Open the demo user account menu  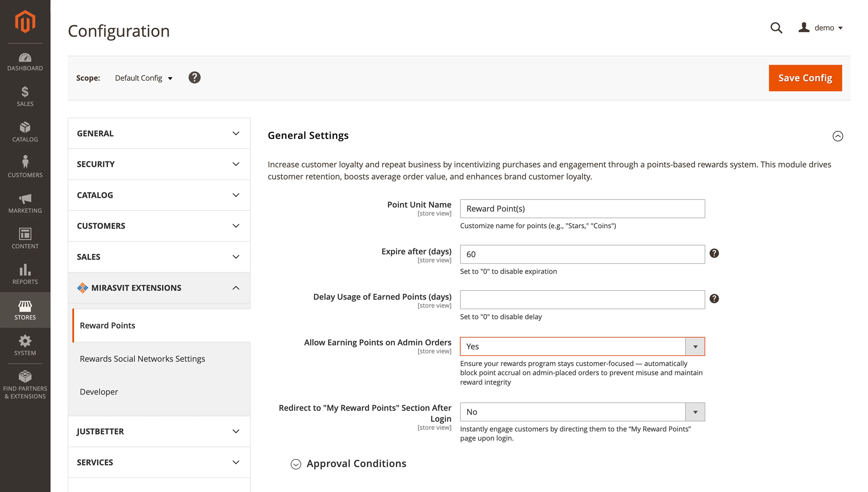point(820,28)
